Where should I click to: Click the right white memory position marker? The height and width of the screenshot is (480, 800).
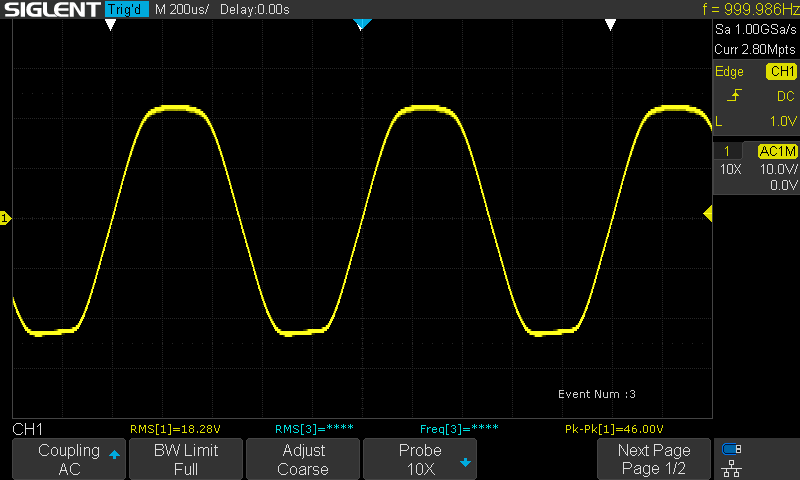[610, 24]
